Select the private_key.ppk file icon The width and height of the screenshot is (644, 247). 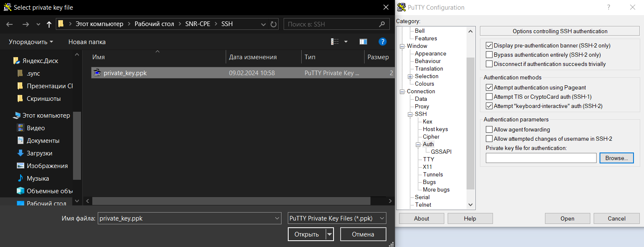97,73
